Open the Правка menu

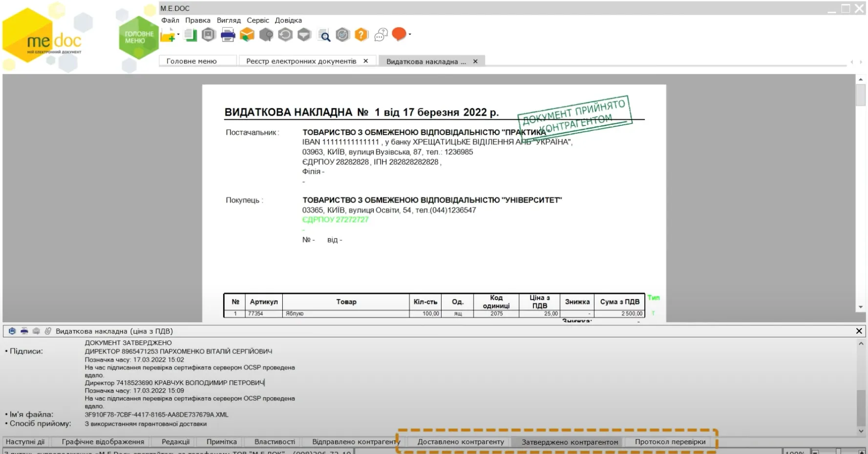click(198, 20)
